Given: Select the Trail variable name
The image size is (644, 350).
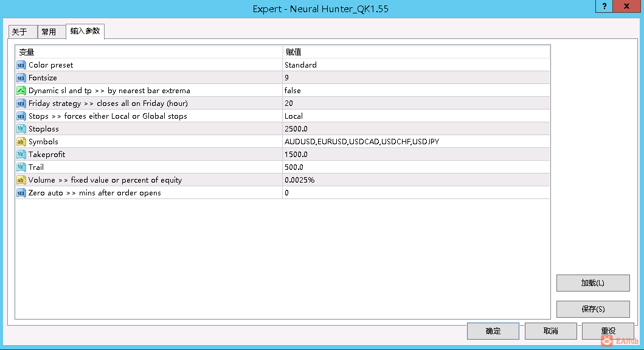Looking at the screenshot, I should 36,167.
